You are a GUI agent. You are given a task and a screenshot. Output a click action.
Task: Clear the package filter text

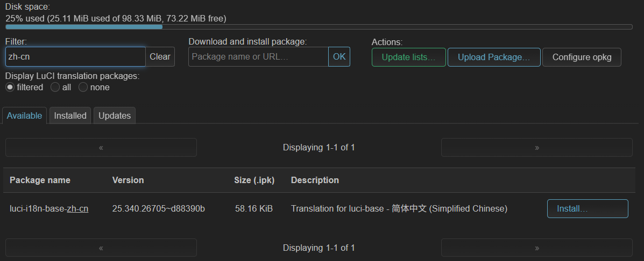(160, 57)
